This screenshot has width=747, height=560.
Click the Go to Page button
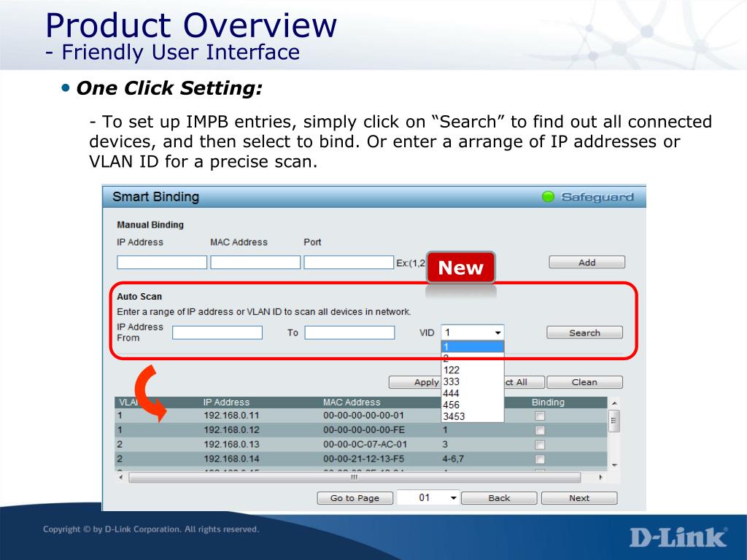point(355,497)
